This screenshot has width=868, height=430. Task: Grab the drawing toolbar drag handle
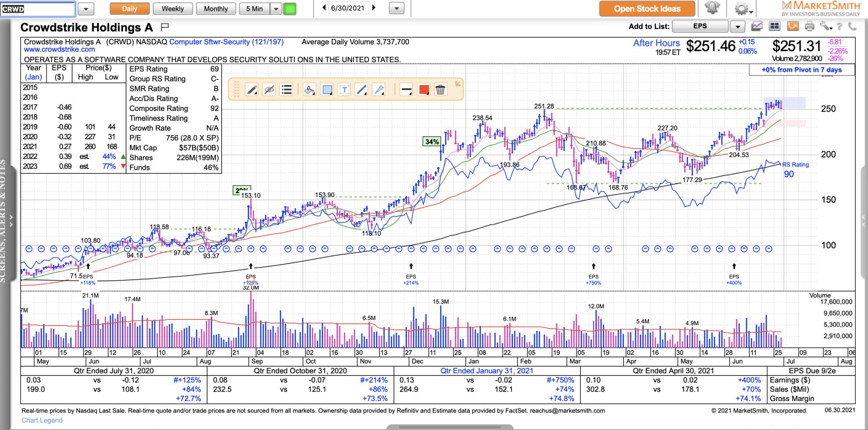pos(236,89)
